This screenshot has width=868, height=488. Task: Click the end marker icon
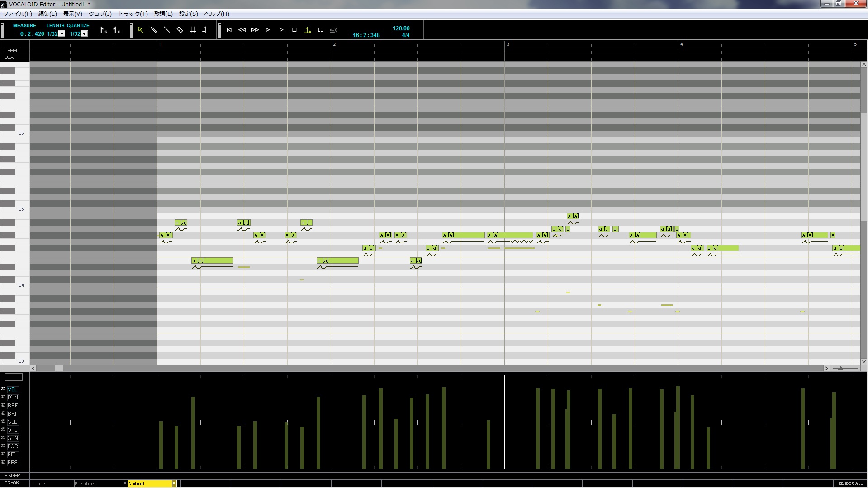(x=117, y=30)
